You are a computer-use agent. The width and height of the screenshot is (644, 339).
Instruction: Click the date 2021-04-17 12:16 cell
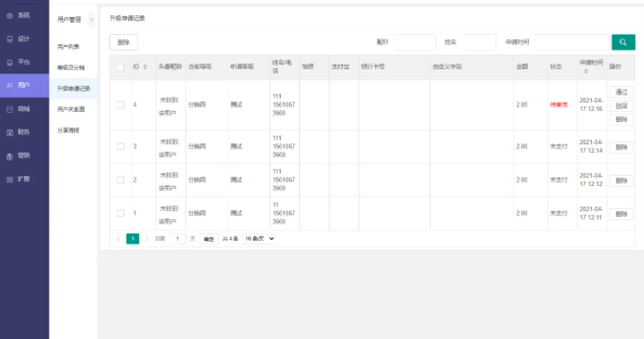(591, 105)
